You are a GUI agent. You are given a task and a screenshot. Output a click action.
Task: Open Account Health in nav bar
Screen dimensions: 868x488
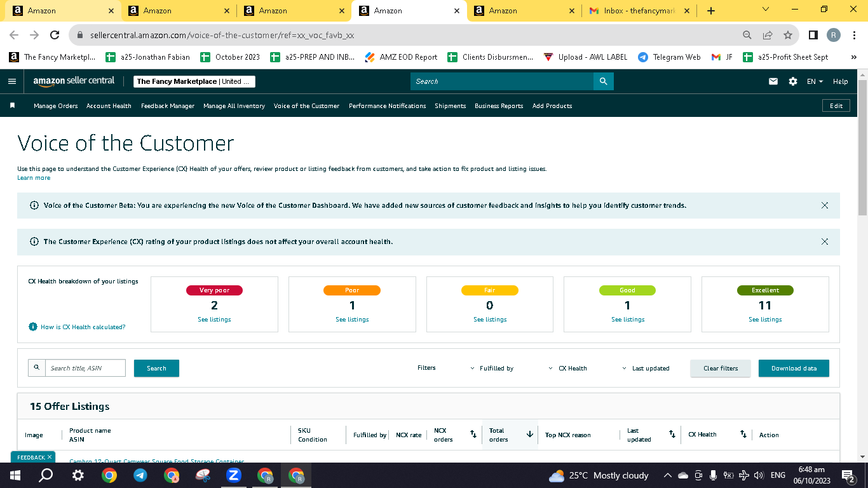[x=109, y=106]
